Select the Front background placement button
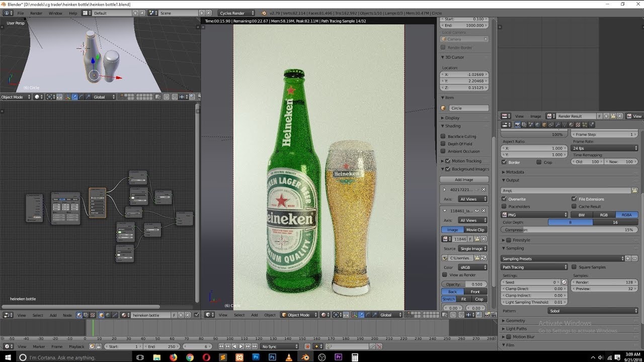 (x=475, y=292)
